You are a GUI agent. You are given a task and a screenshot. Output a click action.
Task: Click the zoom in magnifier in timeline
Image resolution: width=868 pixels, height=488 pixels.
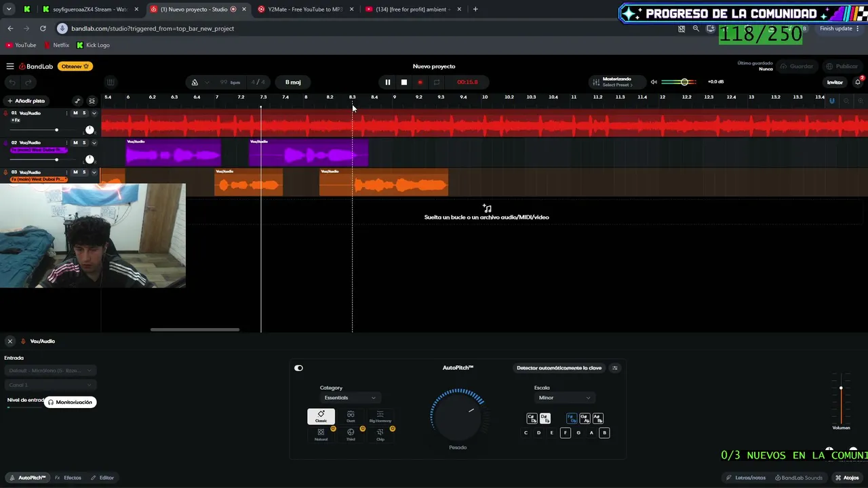pos(861,101)
